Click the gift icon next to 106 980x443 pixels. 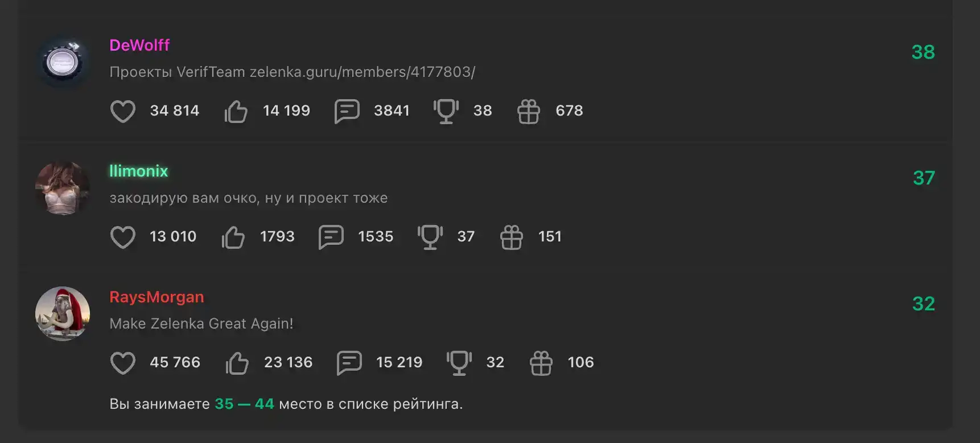(x=541, y=363)
